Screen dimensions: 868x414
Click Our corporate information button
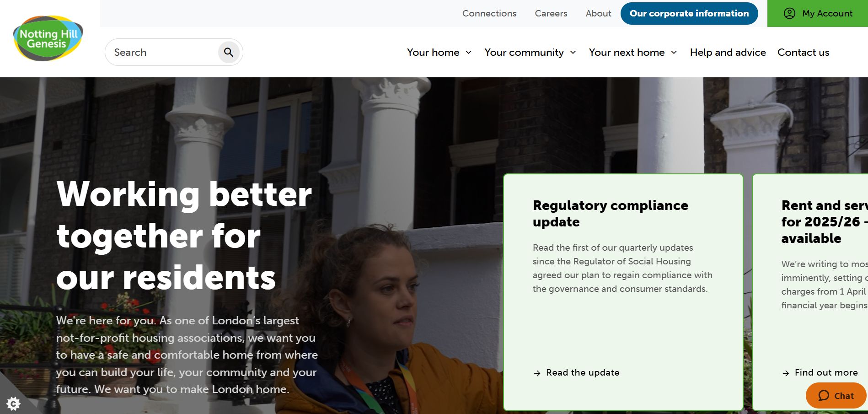(x=689, y=13)
